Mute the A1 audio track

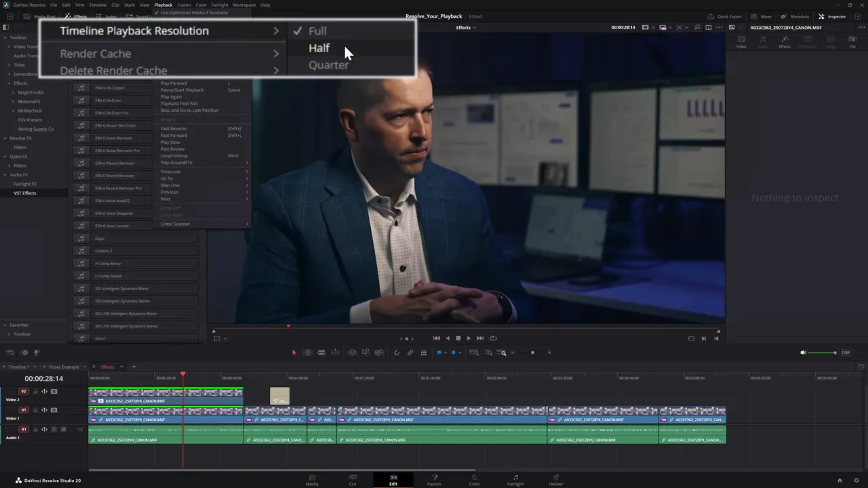click(x=63, y=429)
